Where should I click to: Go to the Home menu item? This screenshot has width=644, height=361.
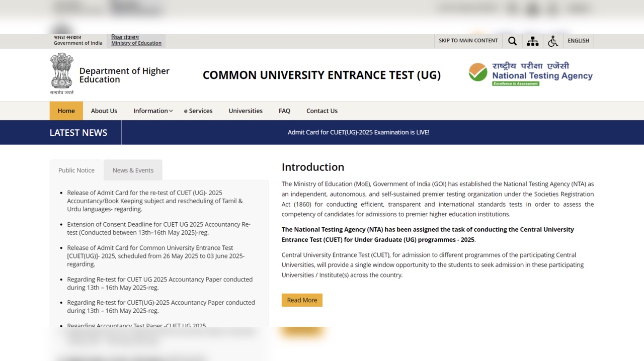click(66, 111)
